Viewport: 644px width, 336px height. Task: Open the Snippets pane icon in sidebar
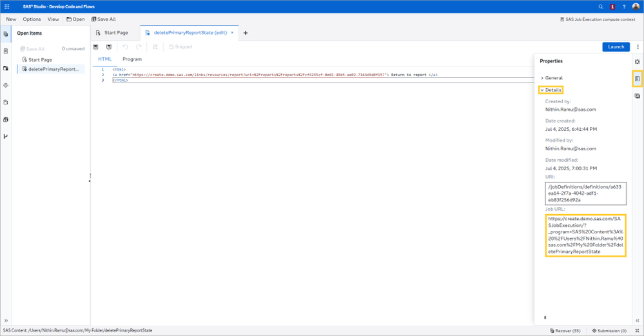[x=5, y=103]
